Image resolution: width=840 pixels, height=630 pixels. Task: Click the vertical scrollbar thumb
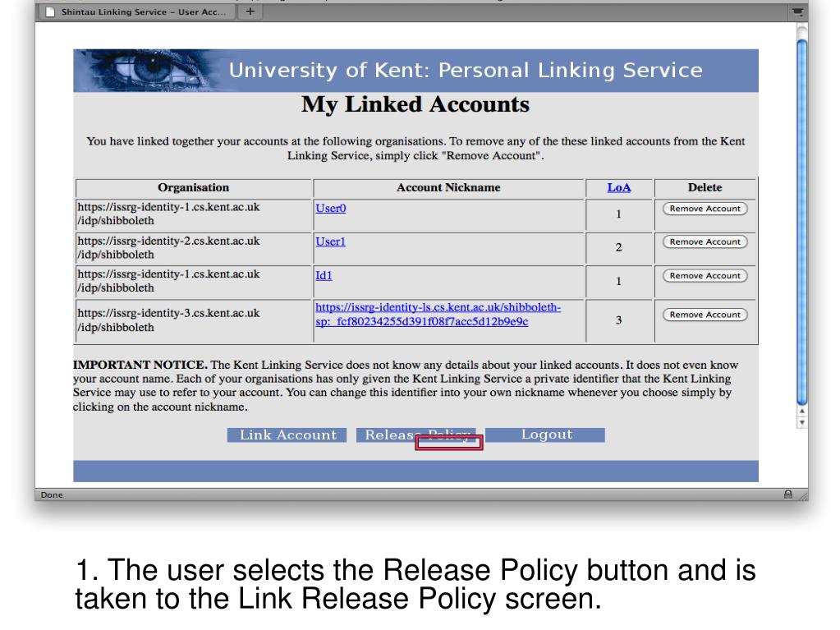click(801, 223)
